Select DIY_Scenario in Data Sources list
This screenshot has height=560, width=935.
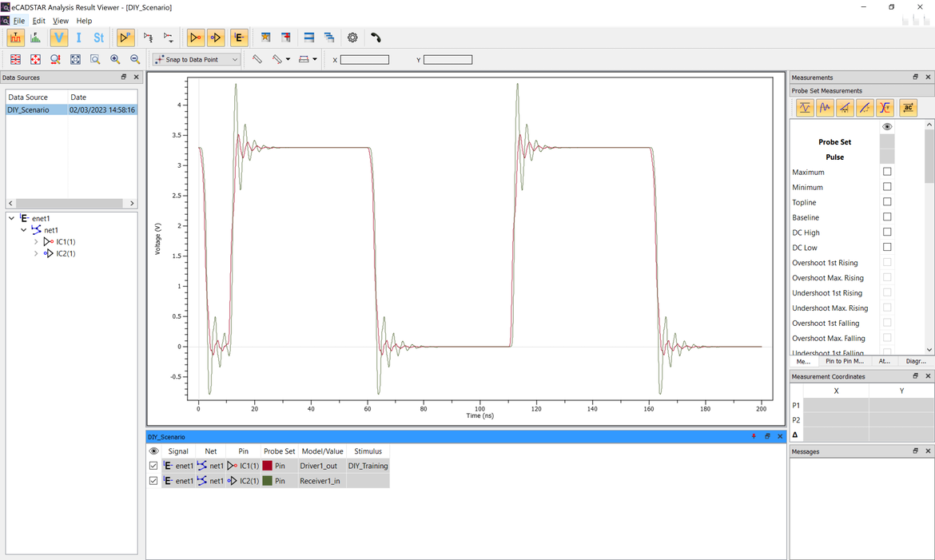click(x=28, y=110)
